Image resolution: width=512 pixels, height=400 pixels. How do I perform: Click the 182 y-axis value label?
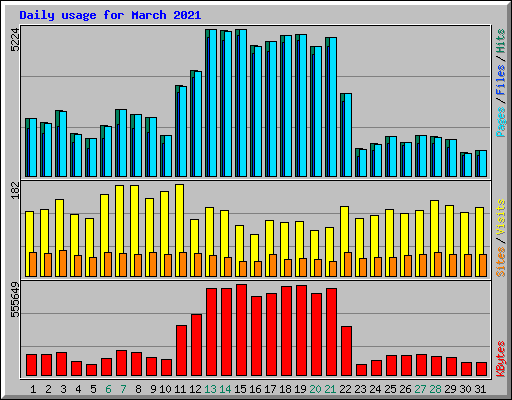pos(15,190)
